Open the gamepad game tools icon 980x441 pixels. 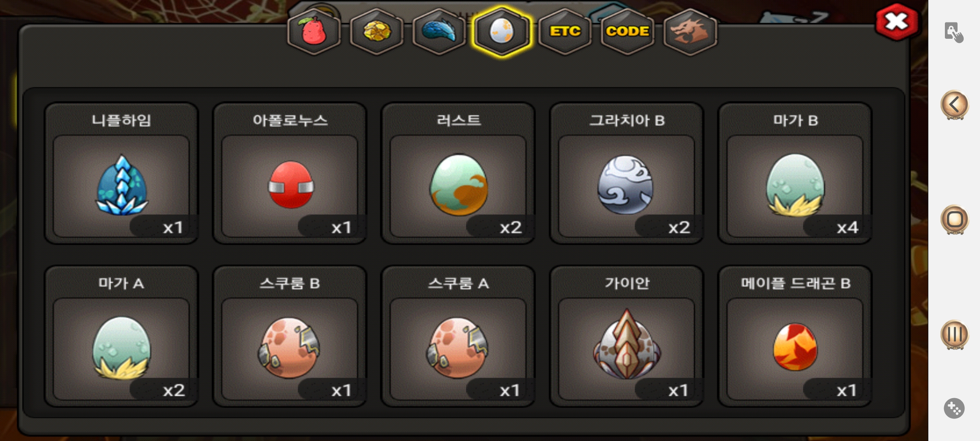coord(954,408)
